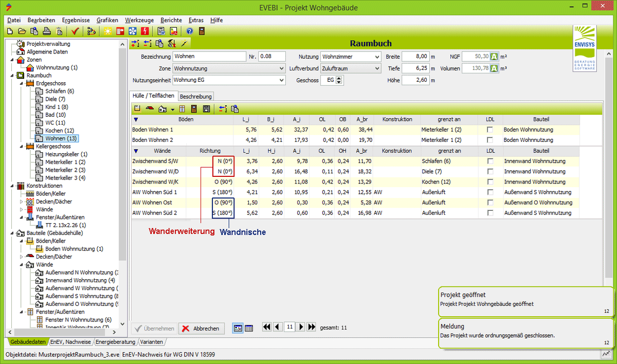
Task: Click the Breite input field
Action: 415,57
